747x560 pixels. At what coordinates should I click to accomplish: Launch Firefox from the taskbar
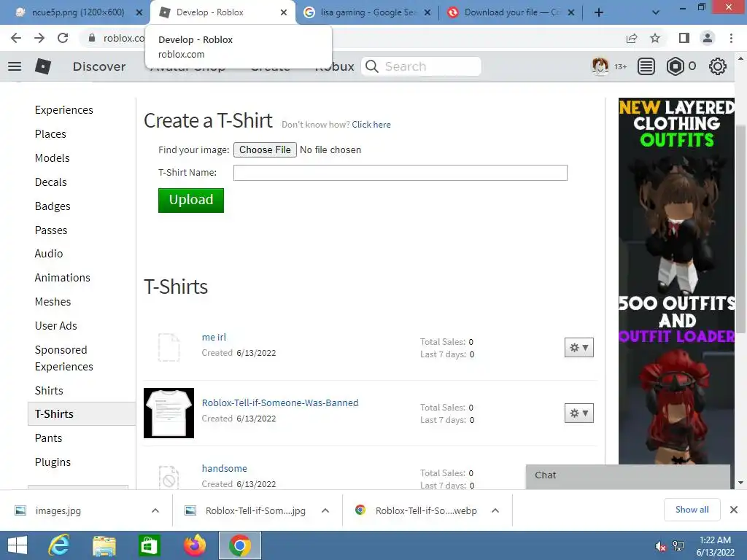(x=195, y=545)
